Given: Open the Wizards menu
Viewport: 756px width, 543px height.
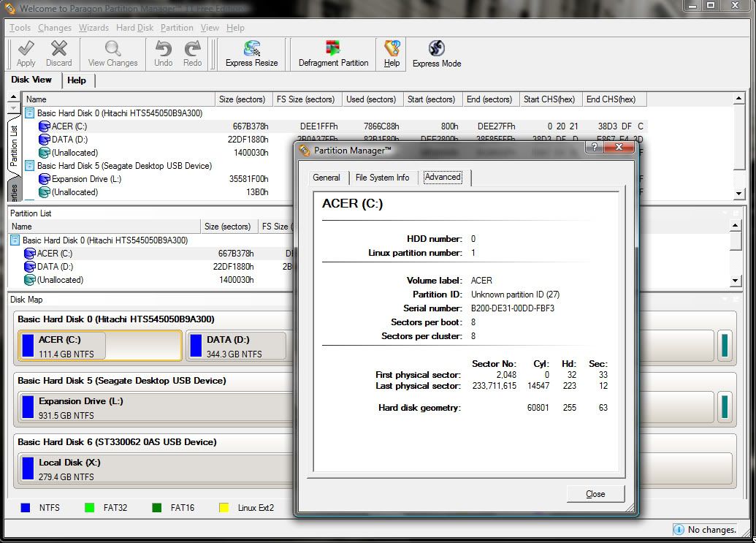Looking at the screenshot, I should [93, 28].
